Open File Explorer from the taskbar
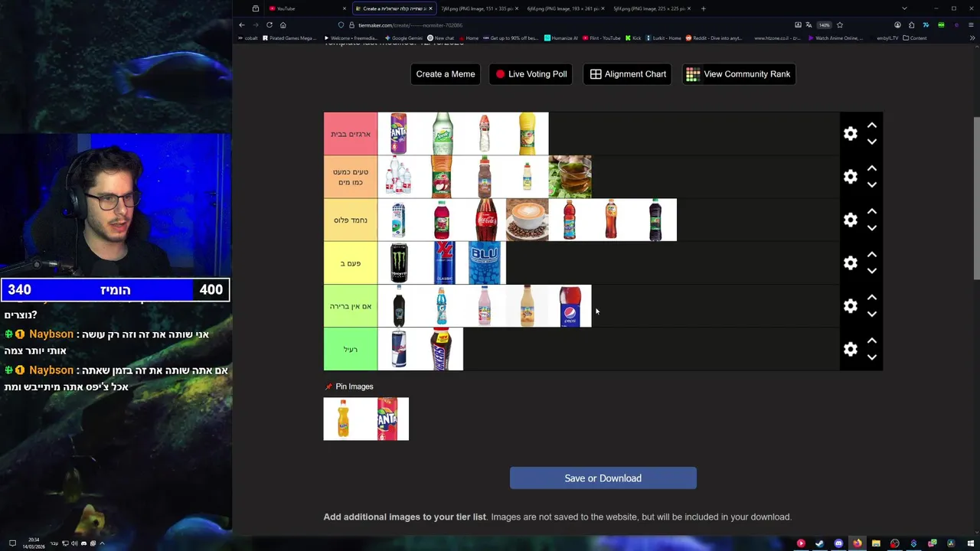The height and width of the screenshot is (551, 980). tap(876, 543)
